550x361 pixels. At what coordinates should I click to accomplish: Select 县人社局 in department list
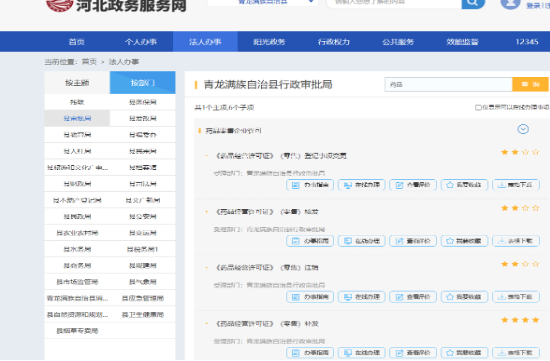point(77,151)
